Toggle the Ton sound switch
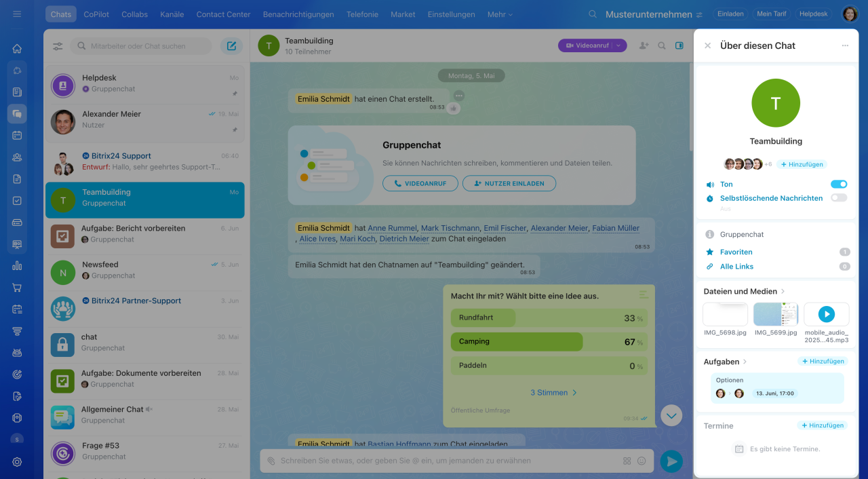Screen dimensions: 868x479 (x=839, y=184)
